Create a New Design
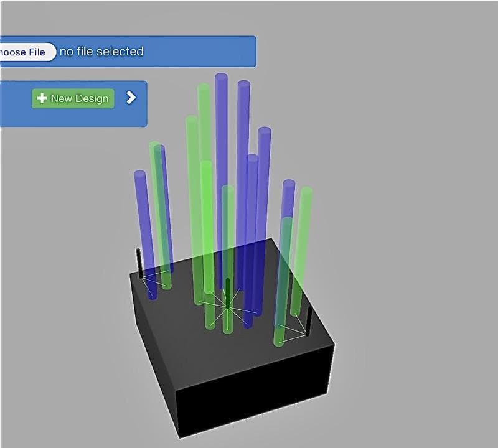The width and height of the screenshot is (498, 448). pos(73,98)
